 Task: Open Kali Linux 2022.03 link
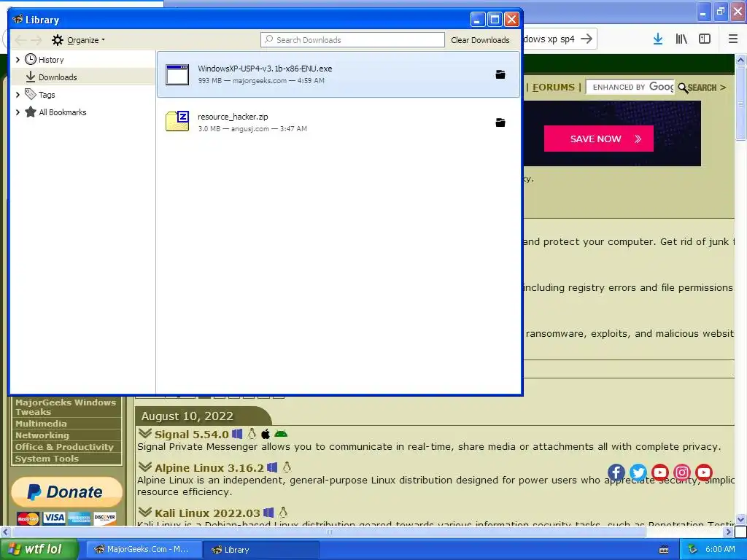[207, 513]
